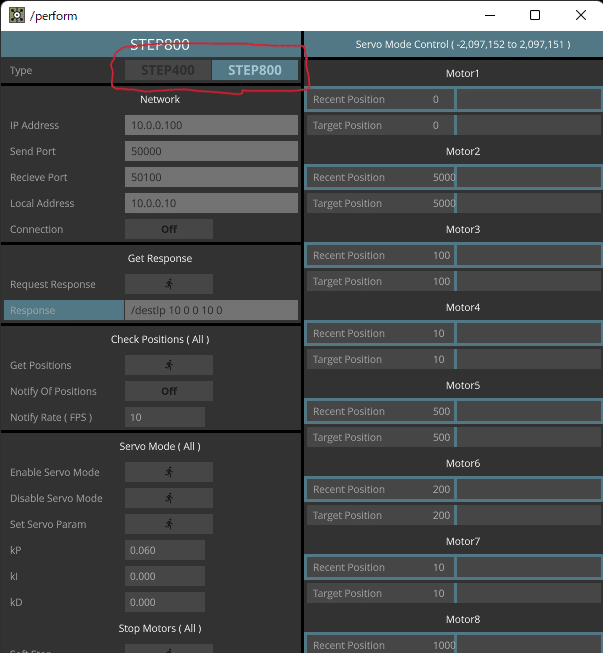Adjust Motor8 Recent Position slider
603x653 pixels.
click(x=453, y=644)
